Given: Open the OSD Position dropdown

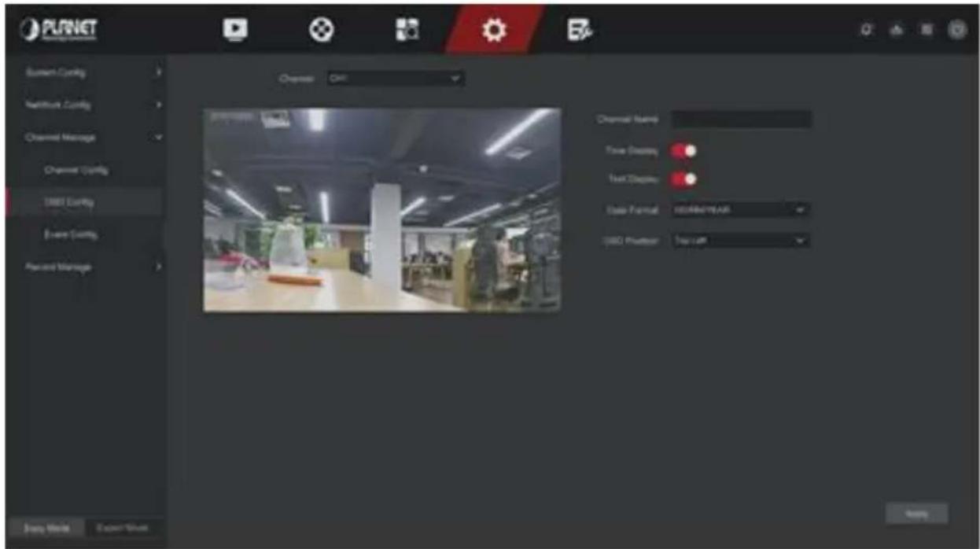Looking at the screenshot, I should pos(740,241).
